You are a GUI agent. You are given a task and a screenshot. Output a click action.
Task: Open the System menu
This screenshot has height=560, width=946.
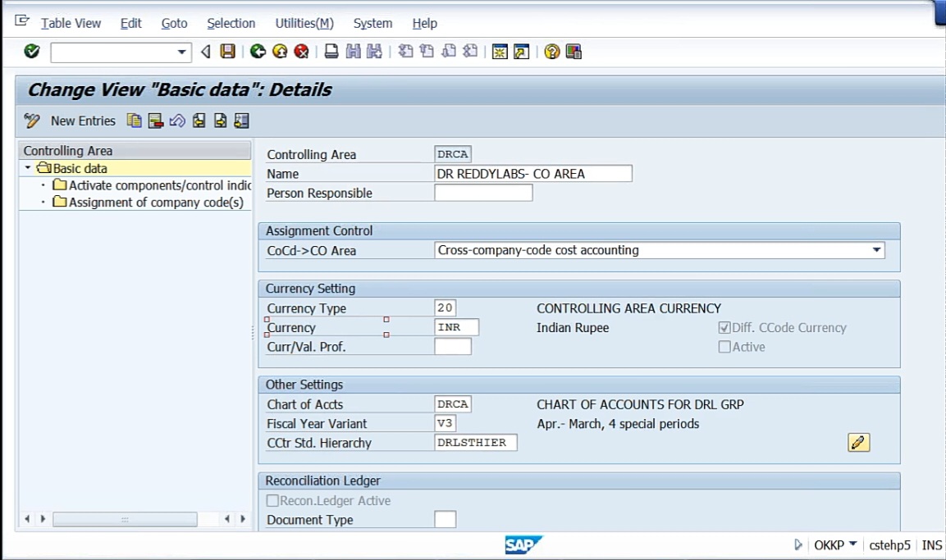click(x=372, y=23)
